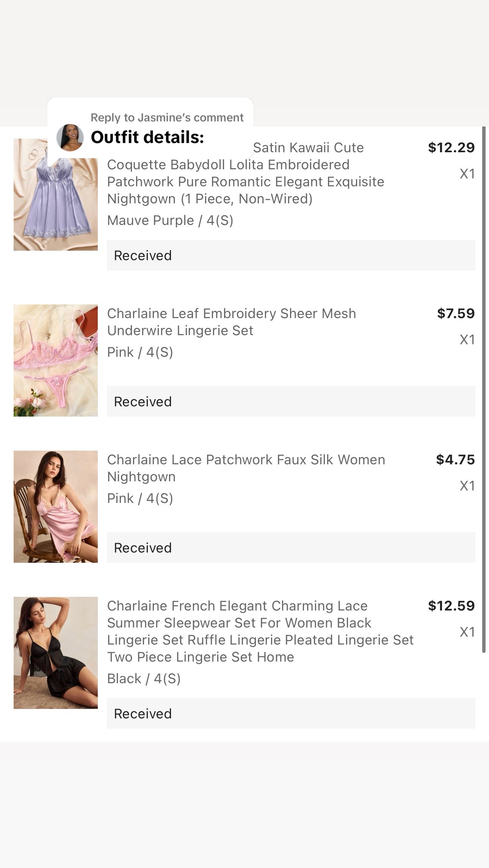489x868 pixels.
Task: Tap the commenter's profile avatar
Action: pos(70,137)
